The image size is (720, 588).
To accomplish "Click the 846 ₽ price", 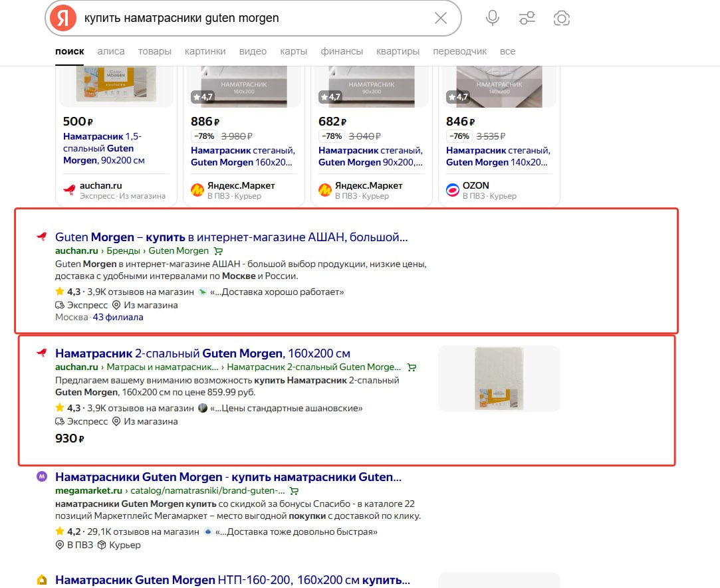I will [460, 122].
